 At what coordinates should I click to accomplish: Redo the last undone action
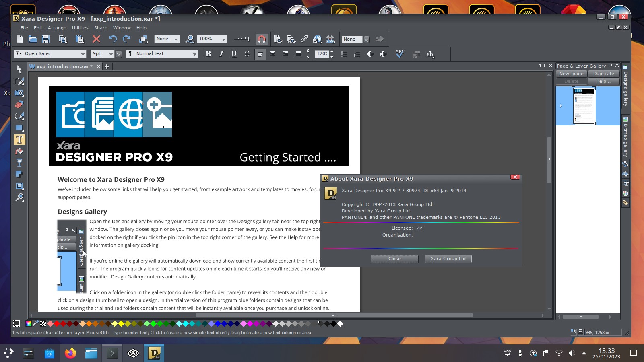click(x=126, y=39)
